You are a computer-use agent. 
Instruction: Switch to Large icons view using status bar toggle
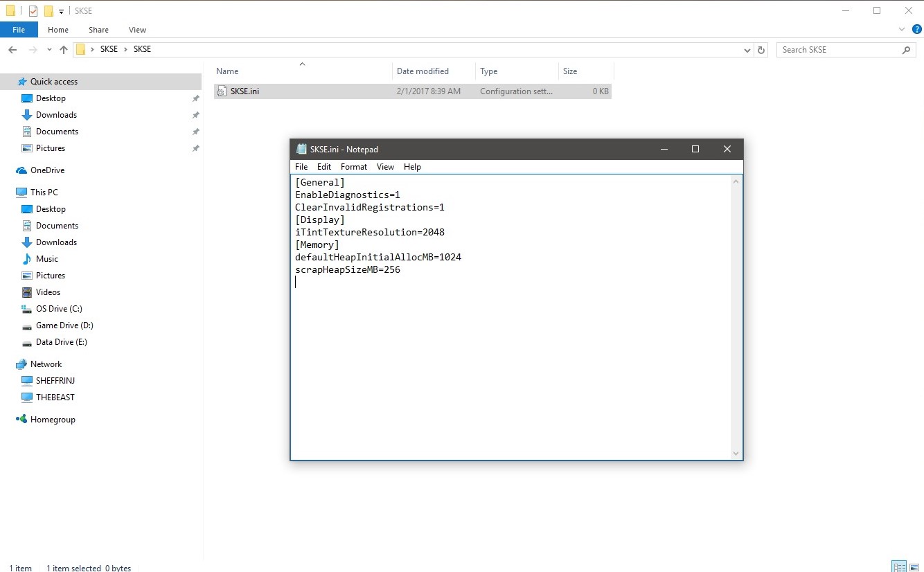916,566
